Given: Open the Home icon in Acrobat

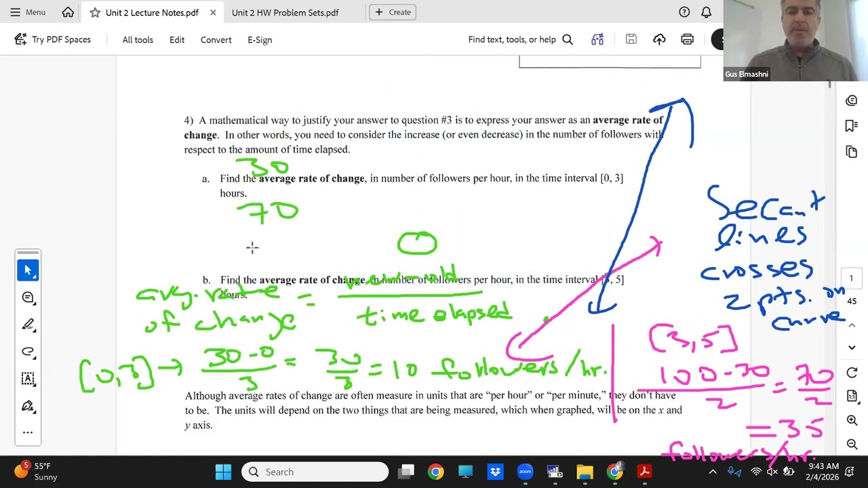Looking at the screenshot, I should [x=68, y=12].
